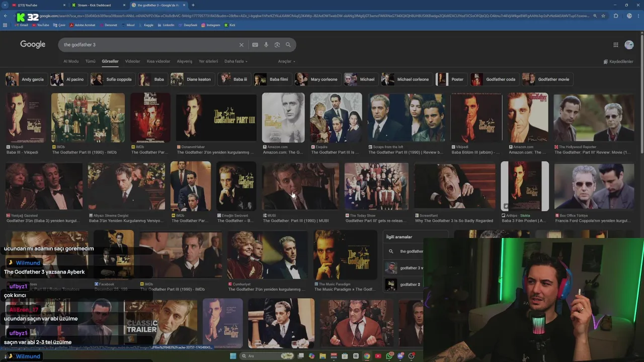This screenshot has height=362, width=644.
Task: Open Discord from the taskbar
Action: 400,356
